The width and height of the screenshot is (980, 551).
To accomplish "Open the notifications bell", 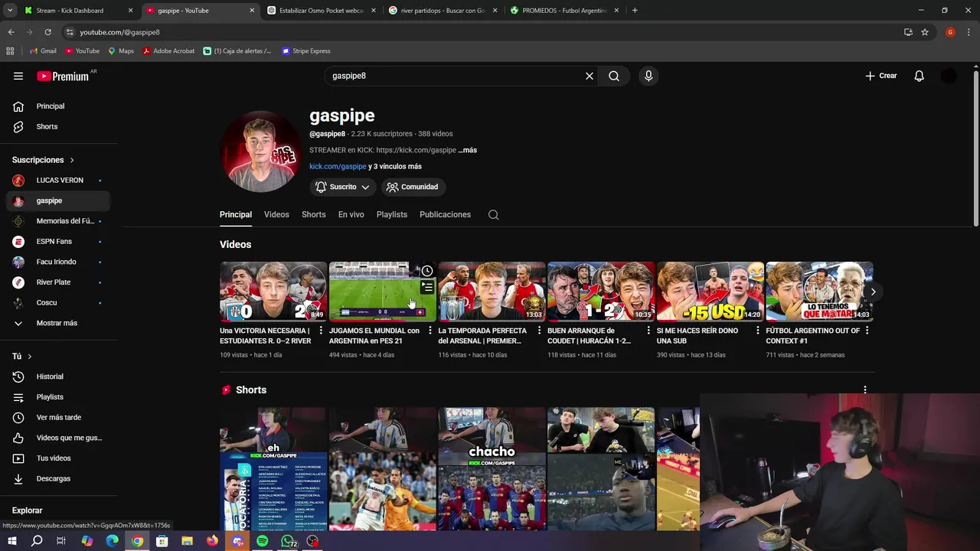I will (920, 76).
